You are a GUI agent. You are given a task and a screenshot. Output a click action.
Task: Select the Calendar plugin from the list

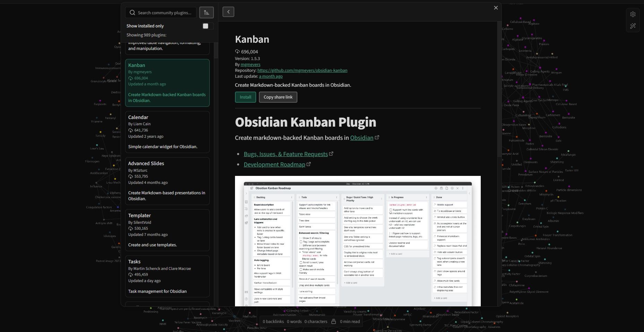pos(167,132)
